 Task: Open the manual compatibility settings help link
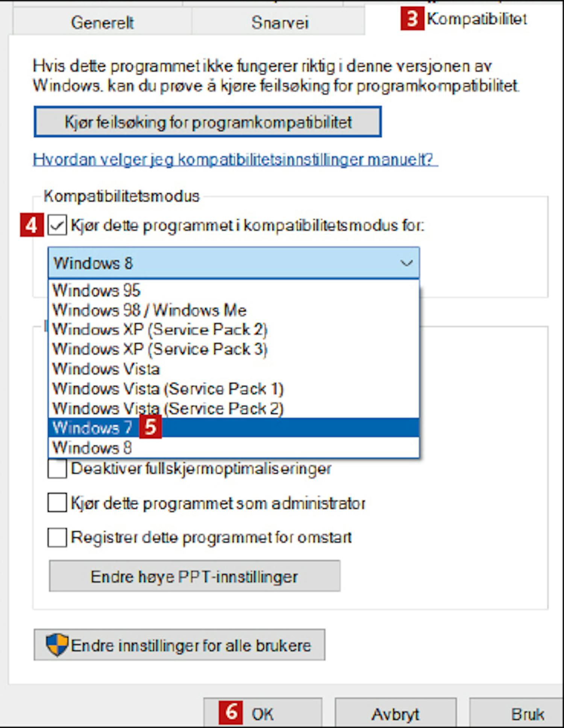pyautogui.click(x=235, y=160)
